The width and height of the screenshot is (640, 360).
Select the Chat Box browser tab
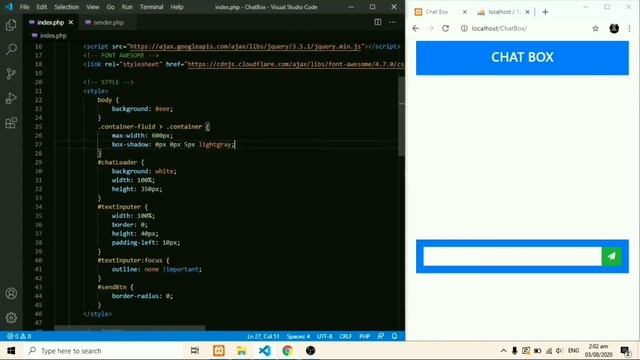point(437,12)
